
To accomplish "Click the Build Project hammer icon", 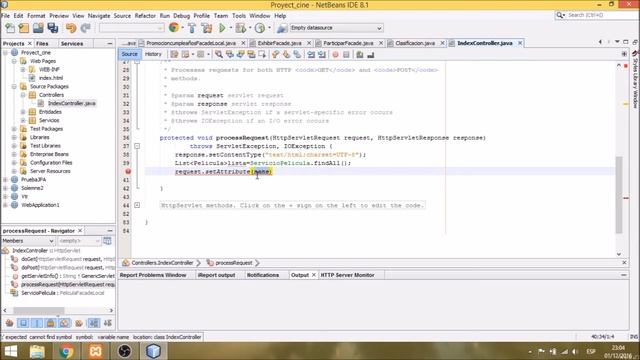I will point(192,28).
